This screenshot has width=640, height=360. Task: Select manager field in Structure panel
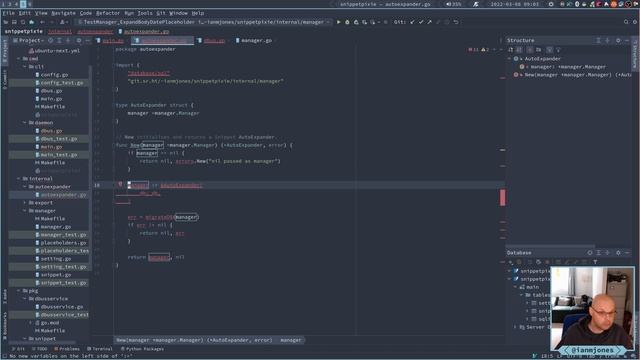564,67
